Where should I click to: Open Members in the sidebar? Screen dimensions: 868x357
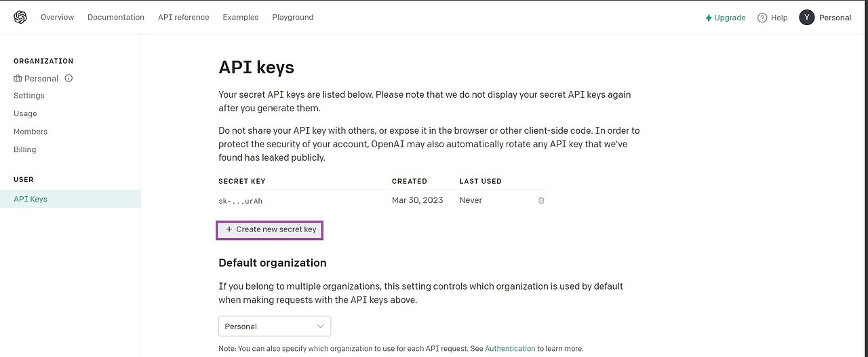click(31, 132)
